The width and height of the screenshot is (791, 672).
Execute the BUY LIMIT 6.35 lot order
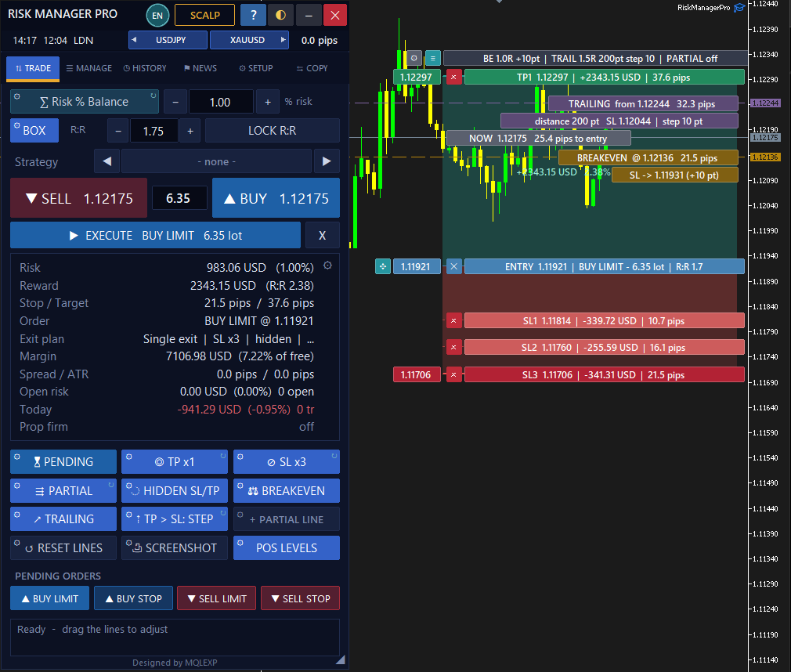point(155,235)
